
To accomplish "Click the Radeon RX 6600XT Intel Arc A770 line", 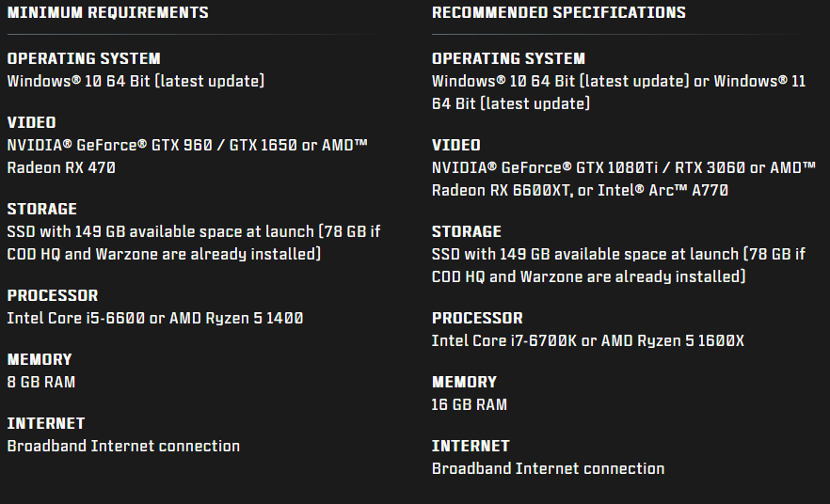I will pos(580,191).
